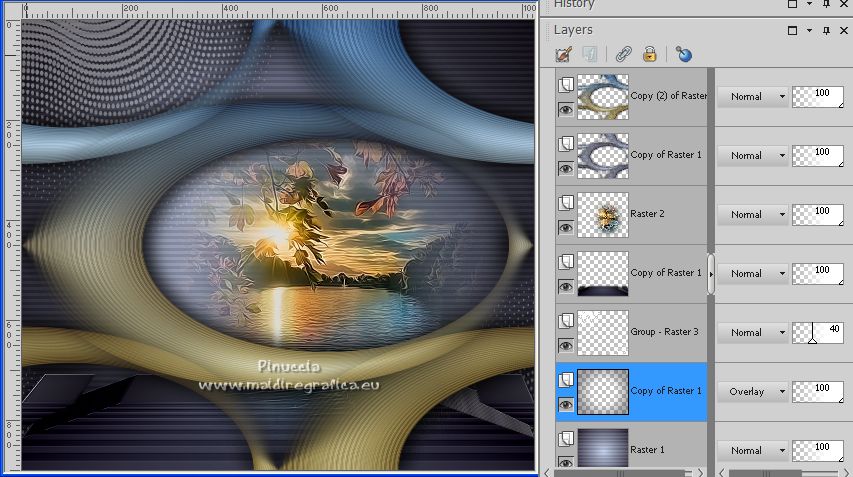The height and width of the screenshot is (477, 853).
Task: Click the left arrow of layer list horizontal scrollbar
Action: 547,473
